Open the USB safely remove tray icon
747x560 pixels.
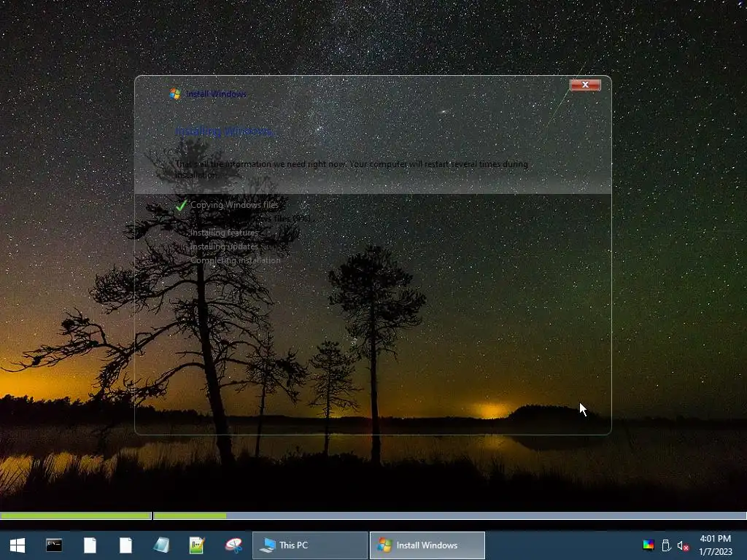click(x=666, y=545)
